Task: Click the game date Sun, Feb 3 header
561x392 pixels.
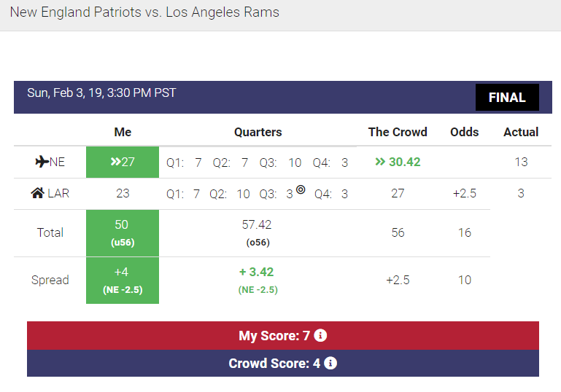Action: [101, 93]
